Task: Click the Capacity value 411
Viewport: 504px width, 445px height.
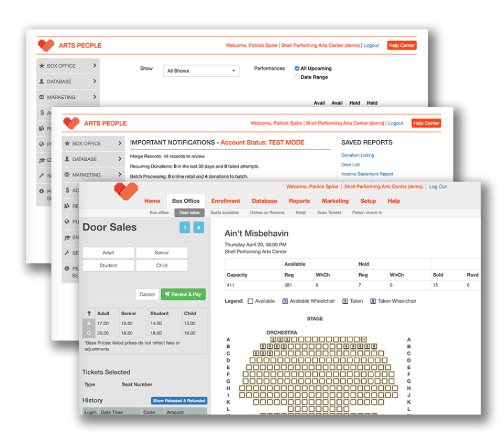Action: (230, 285)
